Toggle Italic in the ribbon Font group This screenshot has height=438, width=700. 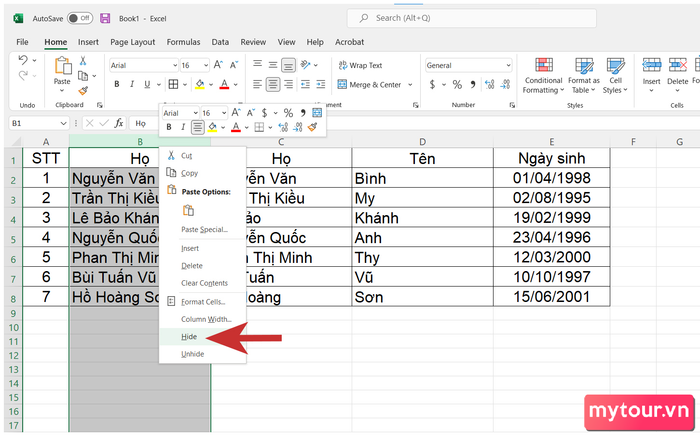pyautogui.click(x=132, y=84)
